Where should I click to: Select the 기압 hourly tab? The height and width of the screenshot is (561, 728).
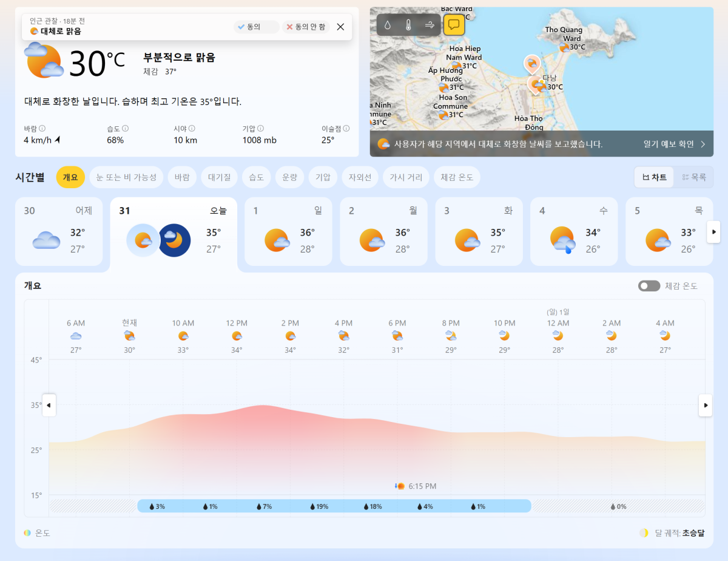coord(323,177)
